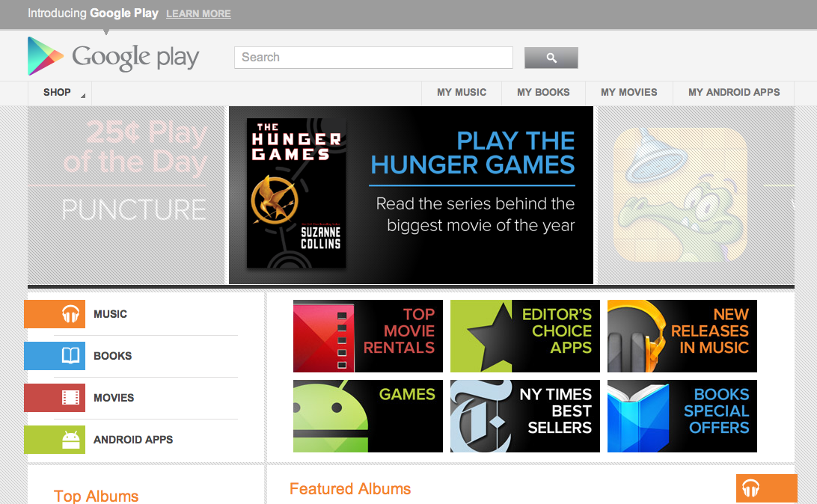
Task: Open Music via the orange headphones icon
Action: [x=55, y=314]
